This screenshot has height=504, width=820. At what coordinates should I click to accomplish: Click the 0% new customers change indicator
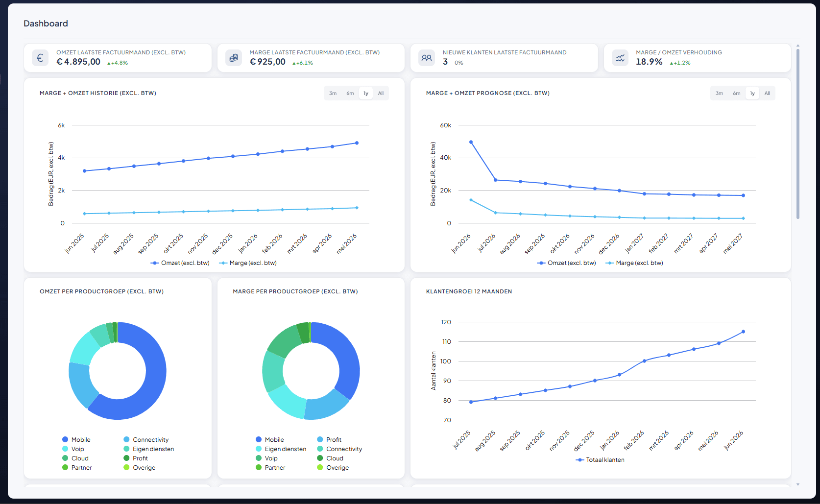click(x=459, y=63)
